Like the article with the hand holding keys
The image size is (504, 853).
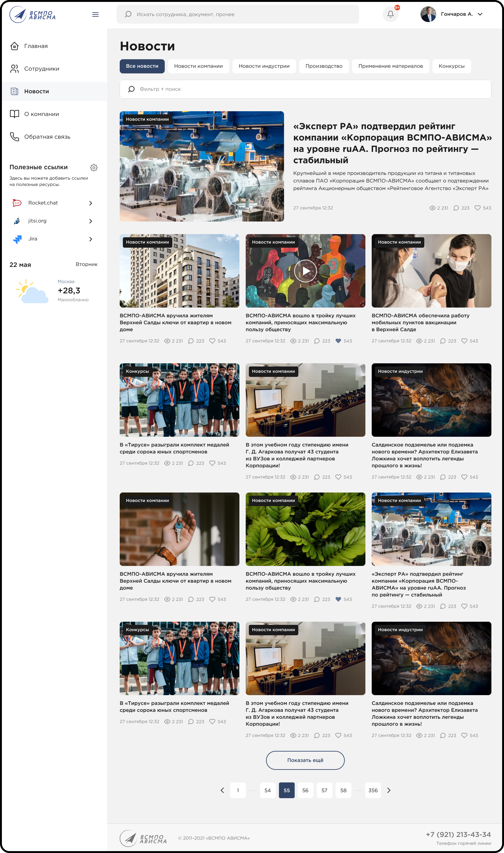(212, 599)
